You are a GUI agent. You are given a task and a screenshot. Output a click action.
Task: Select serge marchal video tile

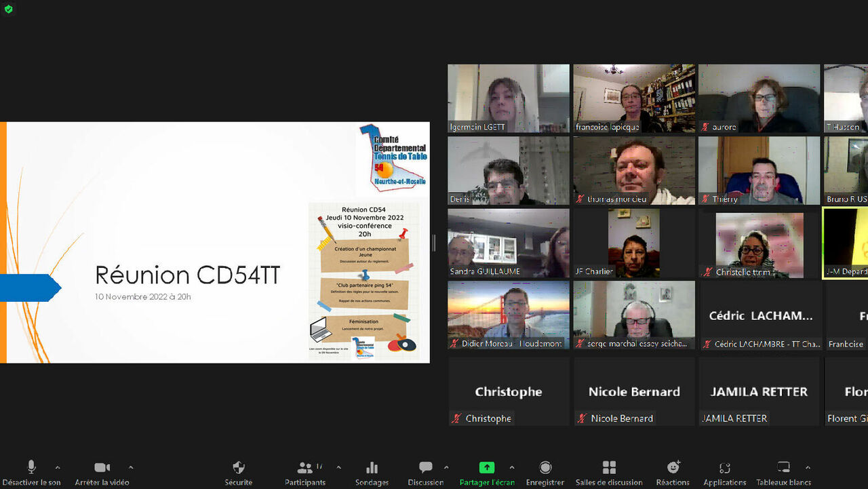coord(634,315)
